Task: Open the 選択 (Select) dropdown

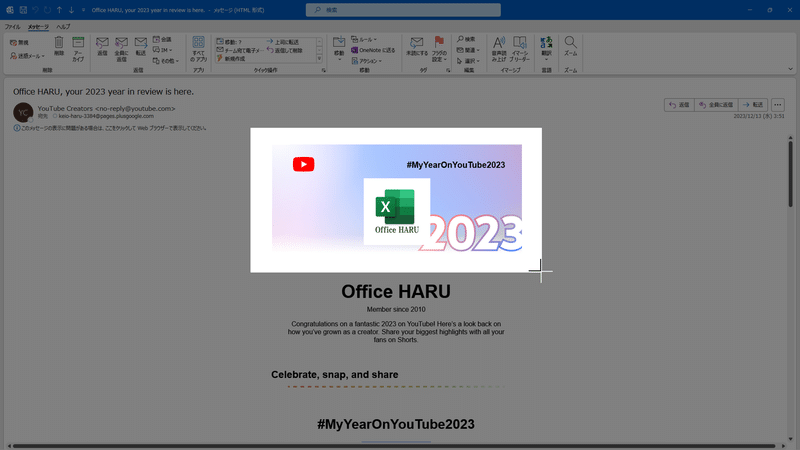Action: click(x=468, y=61)
